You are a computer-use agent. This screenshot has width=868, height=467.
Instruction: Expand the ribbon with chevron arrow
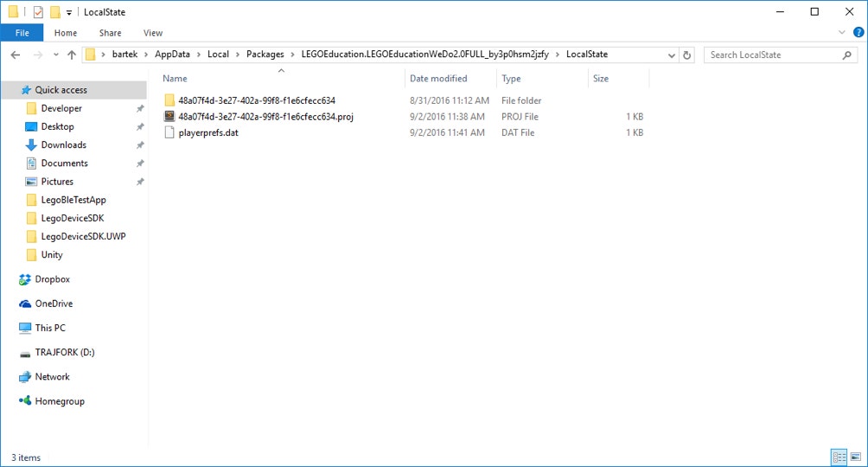(x=843, y=33)
